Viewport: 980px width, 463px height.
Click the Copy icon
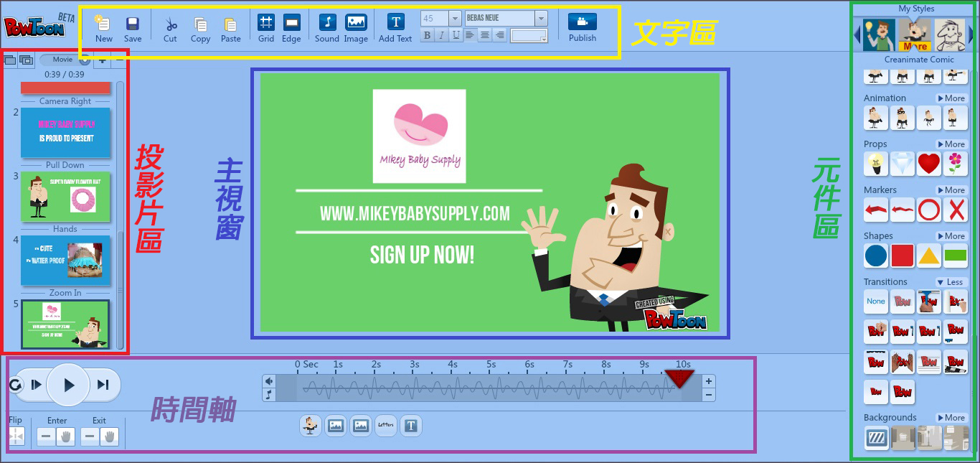[200, 22]
